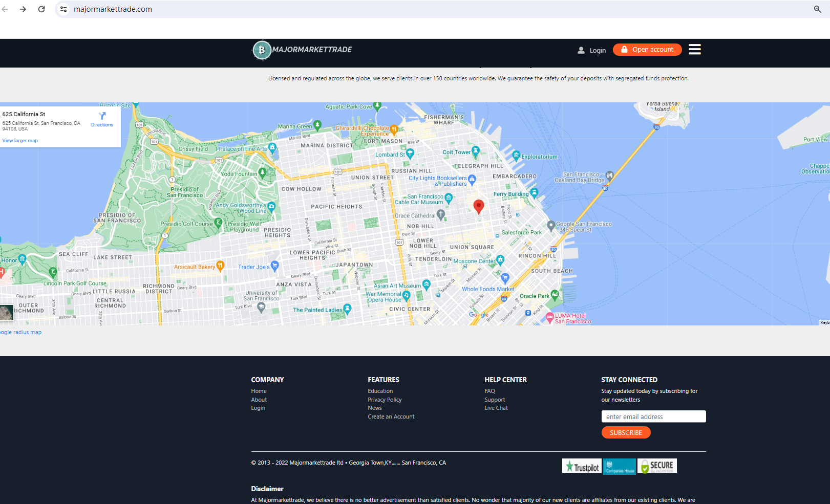Screen dimensions: 830x504
Task: Click the red location pin on map
Action: pyautogui.click(x=478, y=206)
